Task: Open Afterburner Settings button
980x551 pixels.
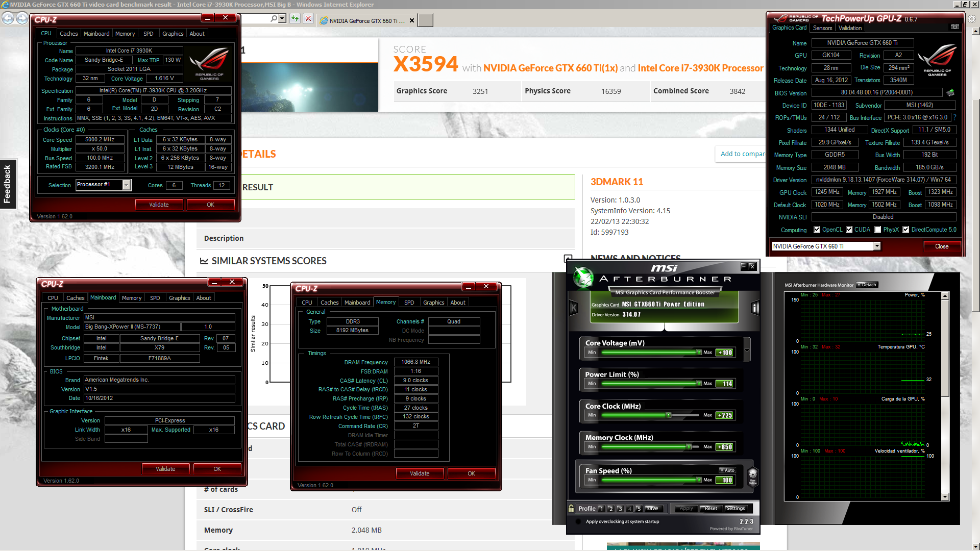Action: (735, 508)
